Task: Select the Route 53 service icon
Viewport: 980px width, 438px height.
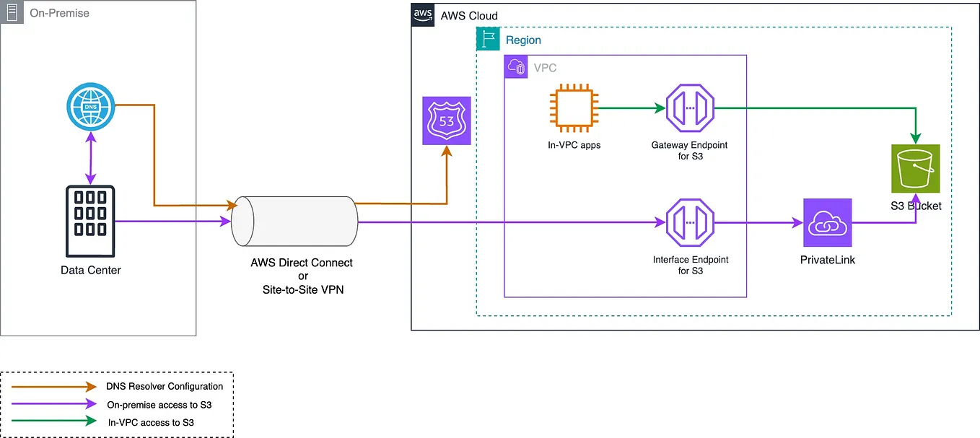Action: pos(446,121)
